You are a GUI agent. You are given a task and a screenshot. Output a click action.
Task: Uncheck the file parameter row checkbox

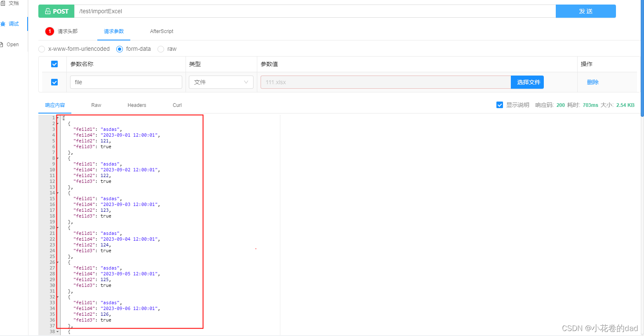click(x=54, y=82)
